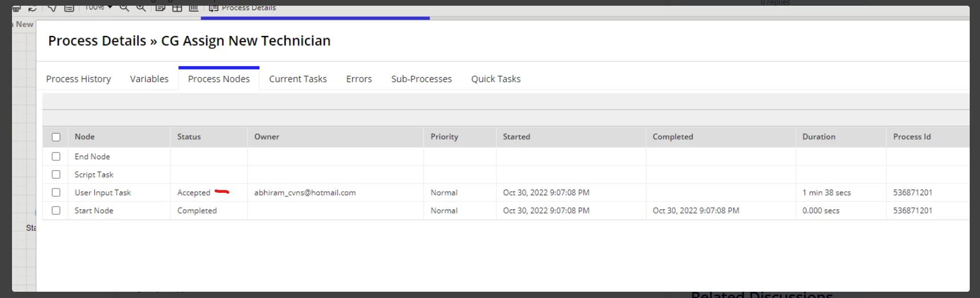Click the Script Task node name

[94, 175]
